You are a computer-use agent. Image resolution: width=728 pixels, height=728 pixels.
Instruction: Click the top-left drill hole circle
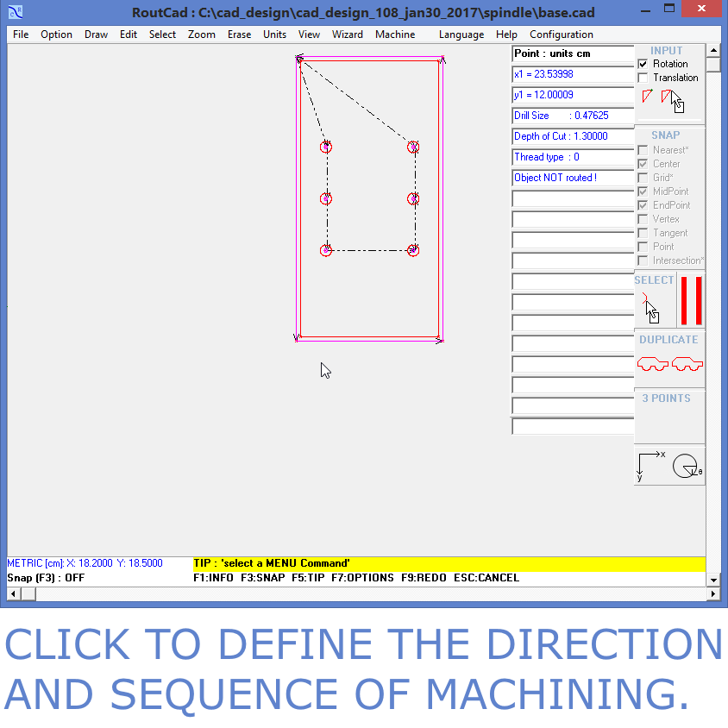326,147
